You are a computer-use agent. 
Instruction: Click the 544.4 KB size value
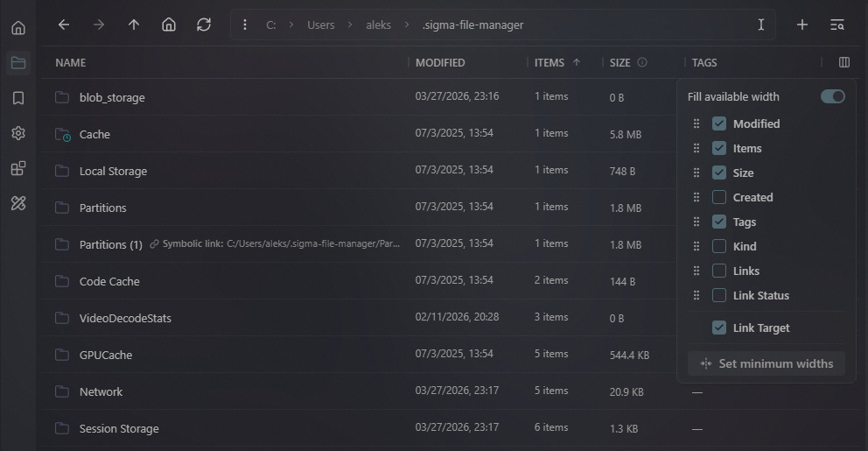coord(629,356)
